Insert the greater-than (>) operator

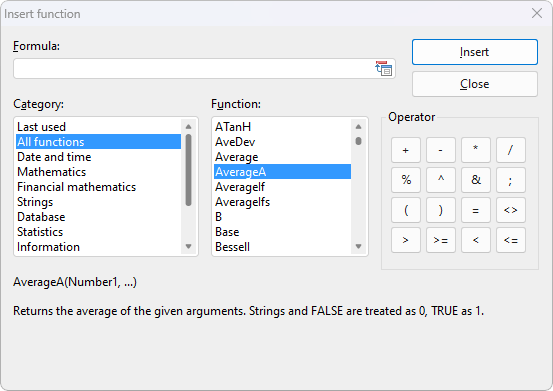pos(406,240)
